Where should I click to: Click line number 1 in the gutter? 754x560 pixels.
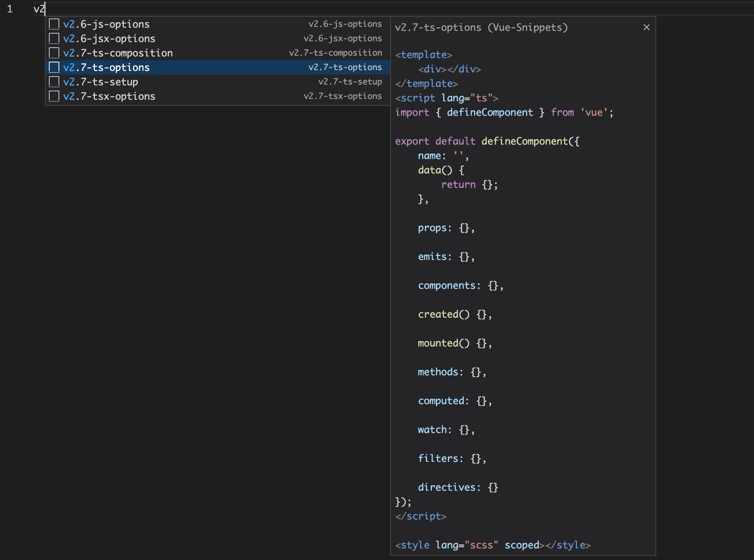coord(10,9)
